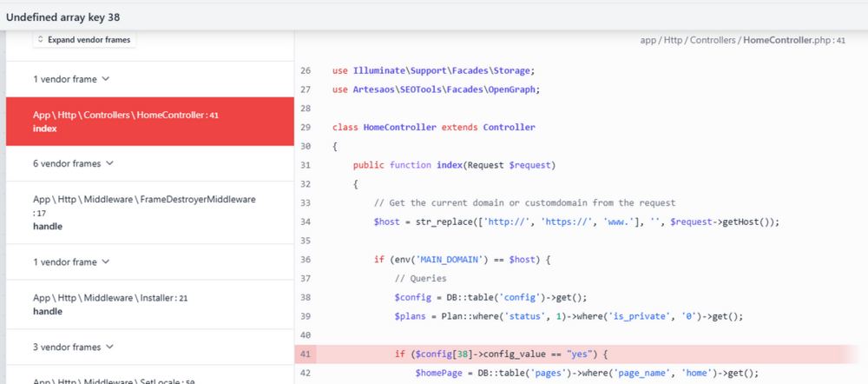Click the Undefined array key 38 title
This screenshot has width=868, height=384.
click(63, 17)
